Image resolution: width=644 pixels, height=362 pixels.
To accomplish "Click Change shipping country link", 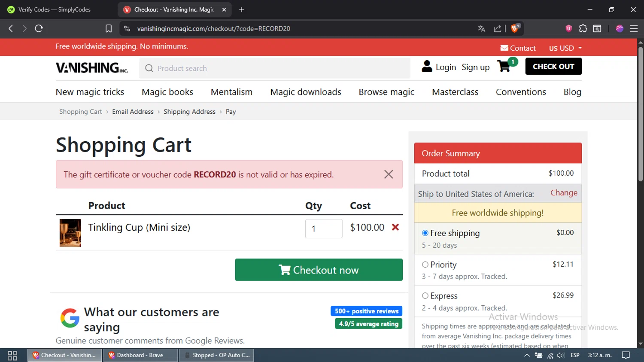I will tap(564, 193).
